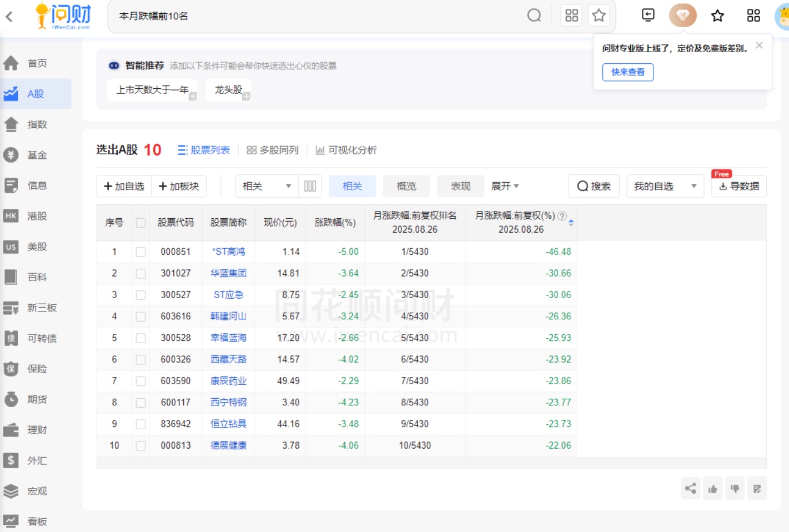This screenshot has height=532, width=789.
Task: Check the box for 603590 row
Action: click(x=140, y=381)
